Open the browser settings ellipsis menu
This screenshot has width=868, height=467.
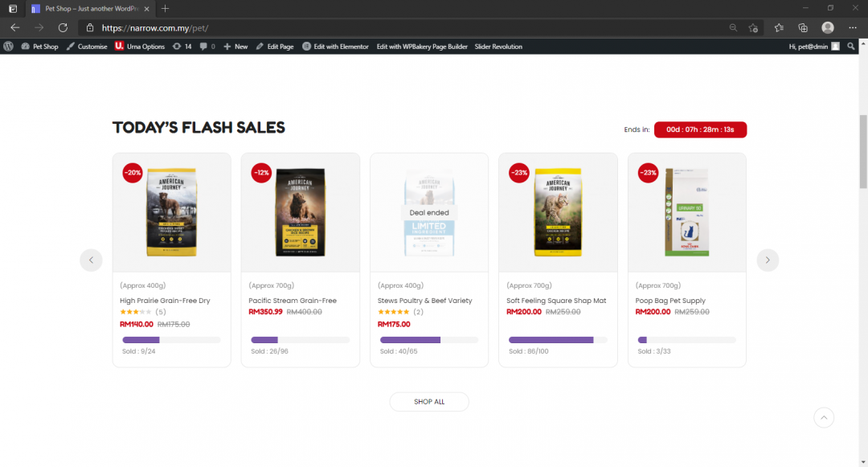click(853, 27)
